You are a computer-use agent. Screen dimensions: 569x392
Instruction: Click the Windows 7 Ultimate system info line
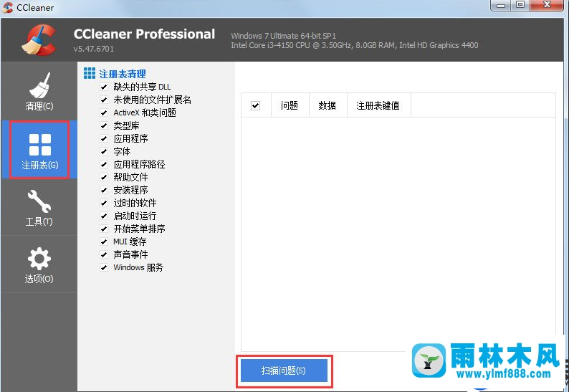click(283, 36)
